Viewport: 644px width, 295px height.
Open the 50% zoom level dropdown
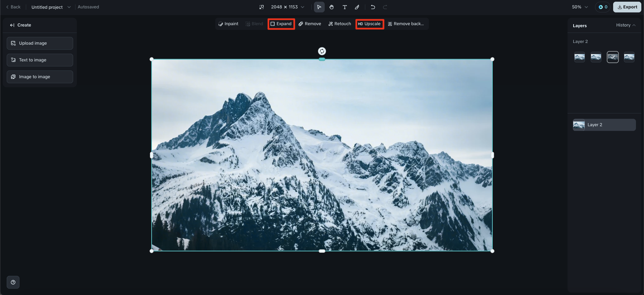580,7
